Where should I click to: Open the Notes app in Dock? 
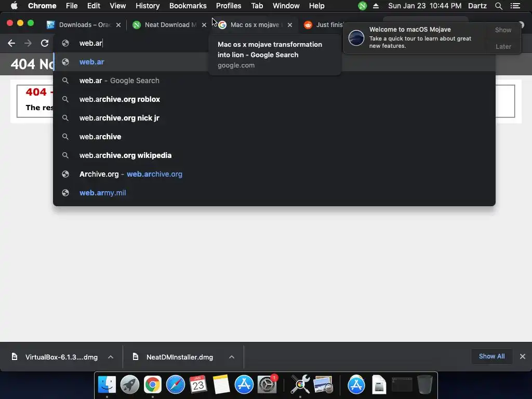coord(221,384)
